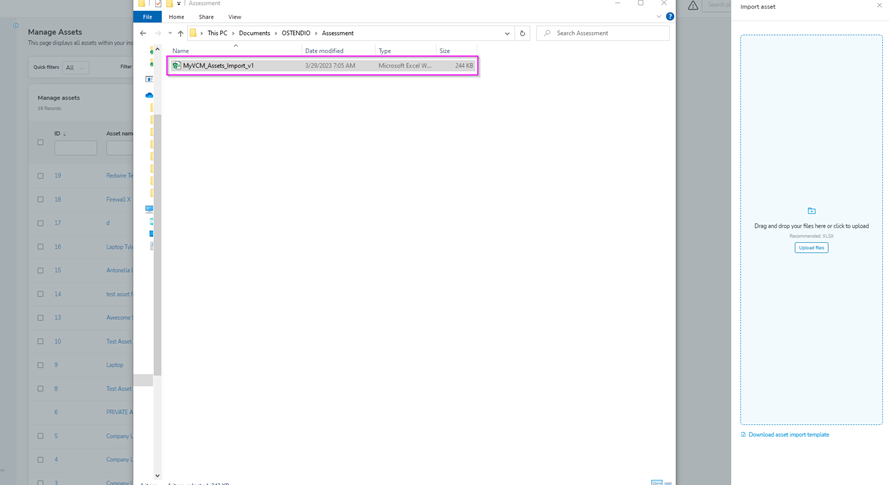Viewport: 889px width, 485px height.
Task: Open OneDrive in the navigation pane
Action: (x=149, y=95)
